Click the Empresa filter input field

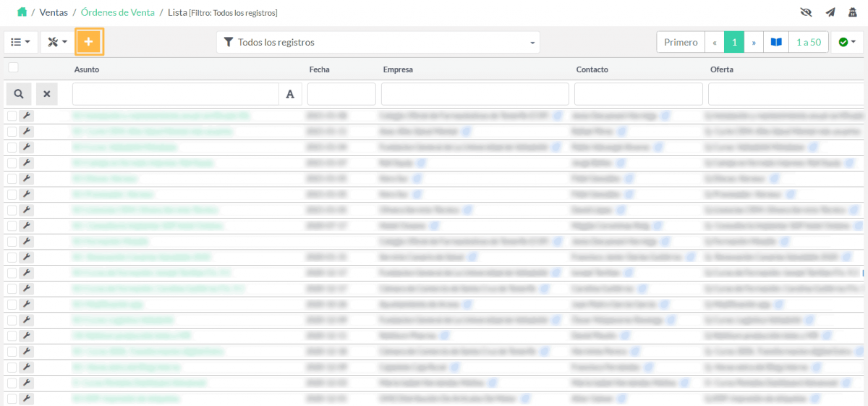click(475, 94)
